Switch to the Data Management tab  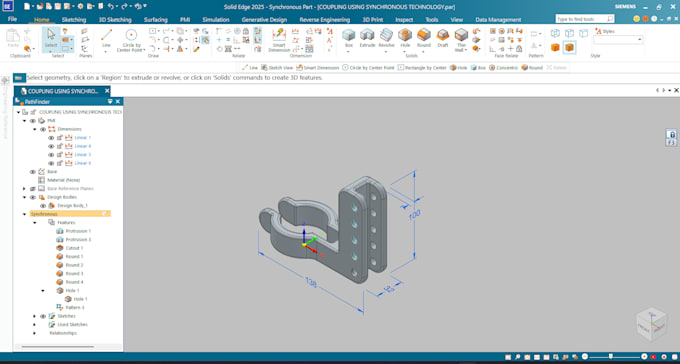[x=498, y=20]
